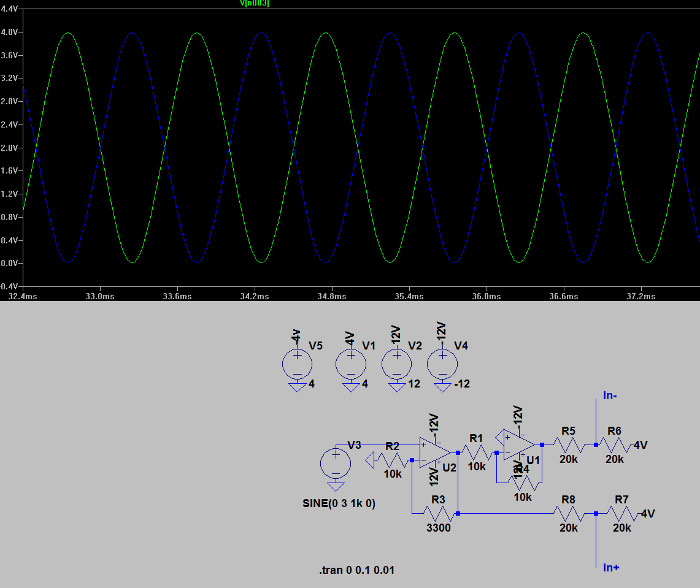
Task: Click the In- net label
Action: click(x=610, y=395)
